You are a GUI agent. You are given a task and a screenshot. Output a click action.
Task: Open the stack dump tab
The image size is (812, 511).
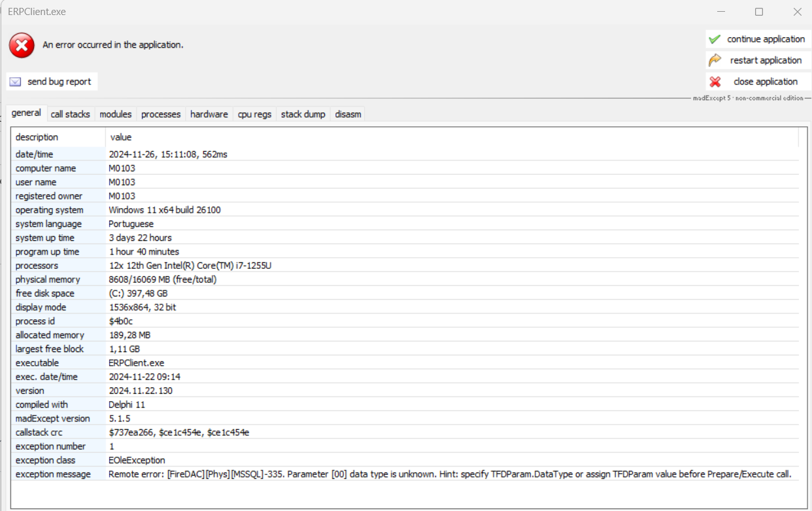[x=303, y=114]
